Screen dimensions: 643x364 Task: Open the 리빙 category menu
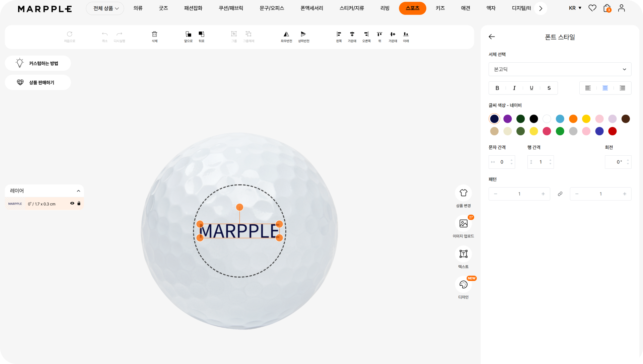(x=385, y=8)
